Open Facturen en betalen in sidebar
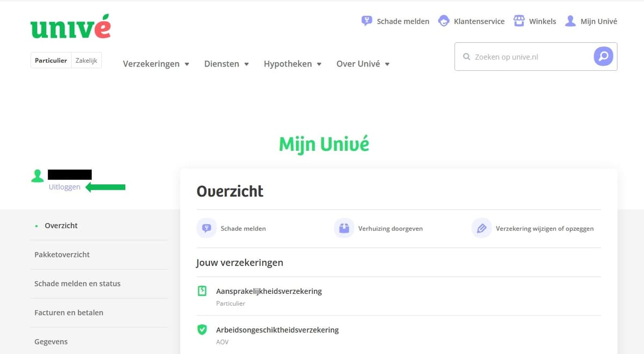This screenshot has width=644, height=354. click(x=69, y=313)
